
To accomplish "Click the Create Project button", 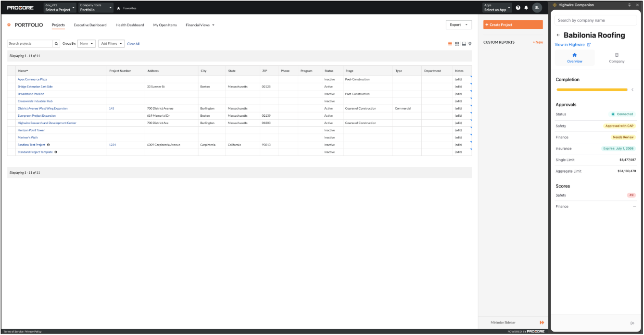I will coord(513,25).
